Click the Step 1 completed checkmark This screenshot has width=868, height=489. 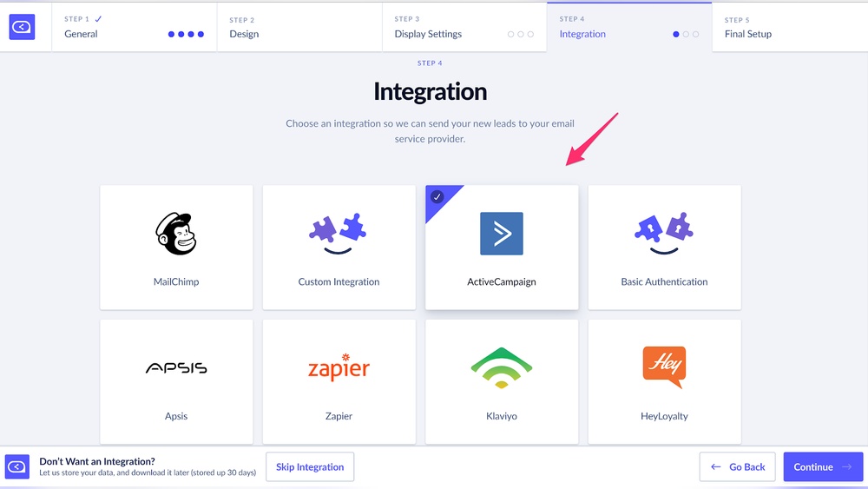tap(99, 19)
